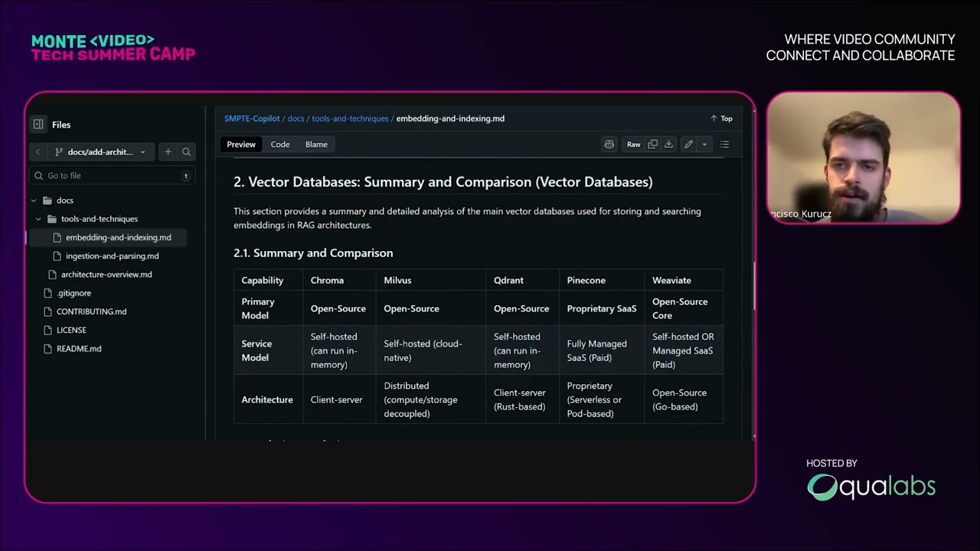The width and height of the screenshot is (980, 551).
Task: Select the tools-and-techniques folder
Action: point(100,219)
